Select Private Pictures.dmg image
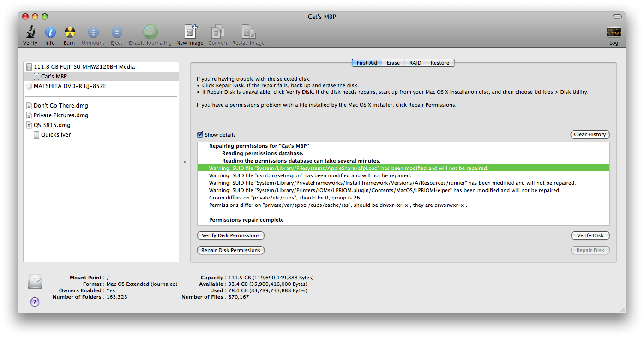Screen dimensions: 644x338 [101, 115]
